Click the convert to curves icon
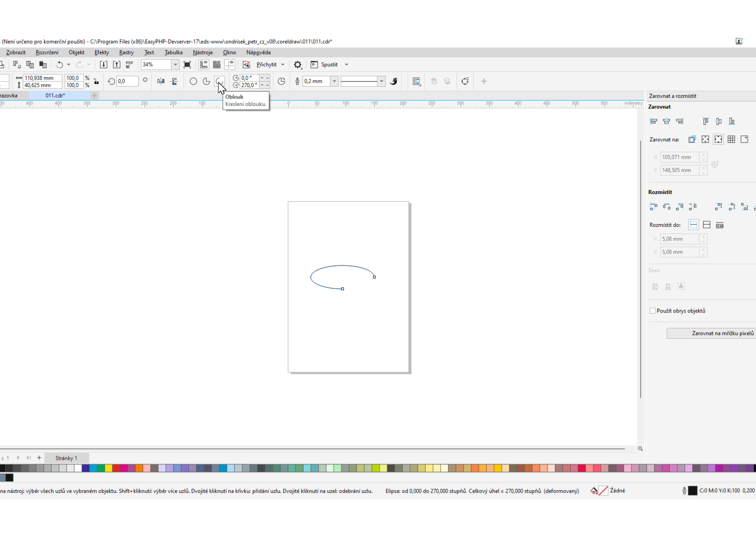756x535 pixels. [x=465, y=81]
